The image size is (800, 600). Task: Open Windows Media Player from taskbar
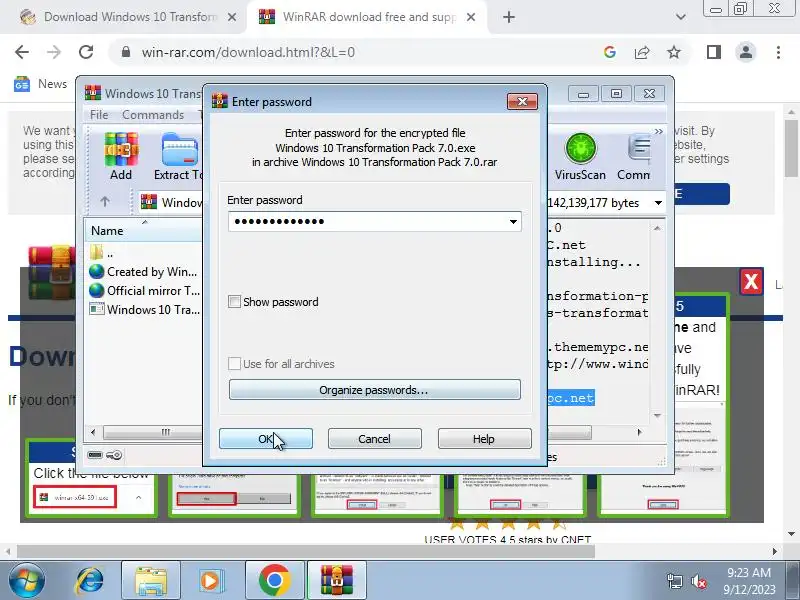click(x=211, y=581)
